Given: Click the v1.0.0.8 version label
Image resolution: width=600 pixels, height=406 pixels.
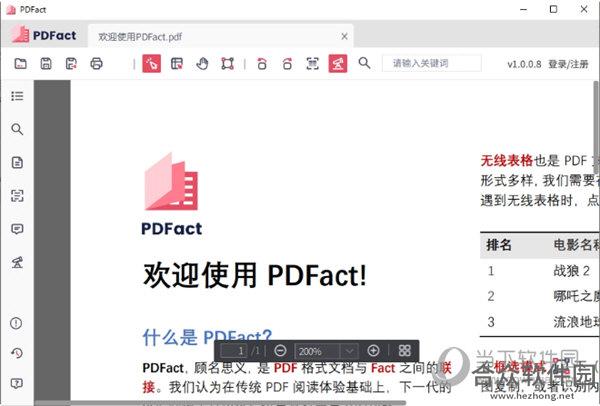Looking at the screenshot, I should point(524,64).
